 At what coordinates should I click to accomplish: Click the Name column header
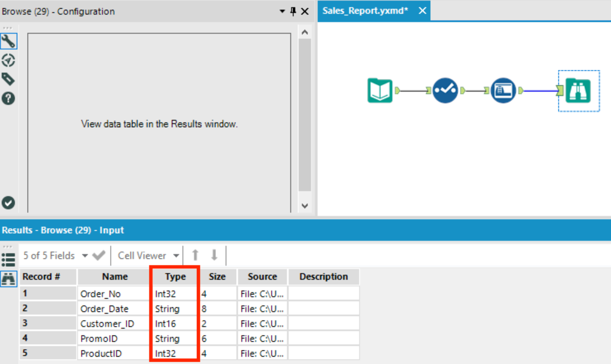[114, 277]
